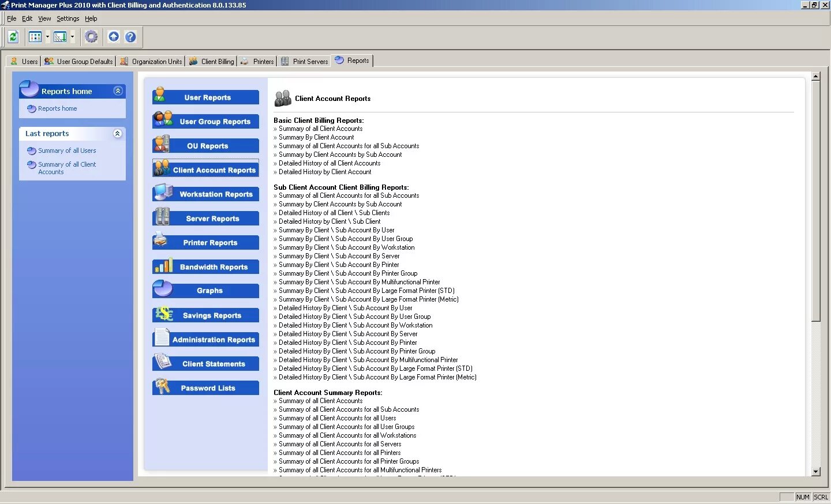Collapse the Reports home panel
Image resolution: width=831 pixels, height=504 pixels.
(118, 91)
